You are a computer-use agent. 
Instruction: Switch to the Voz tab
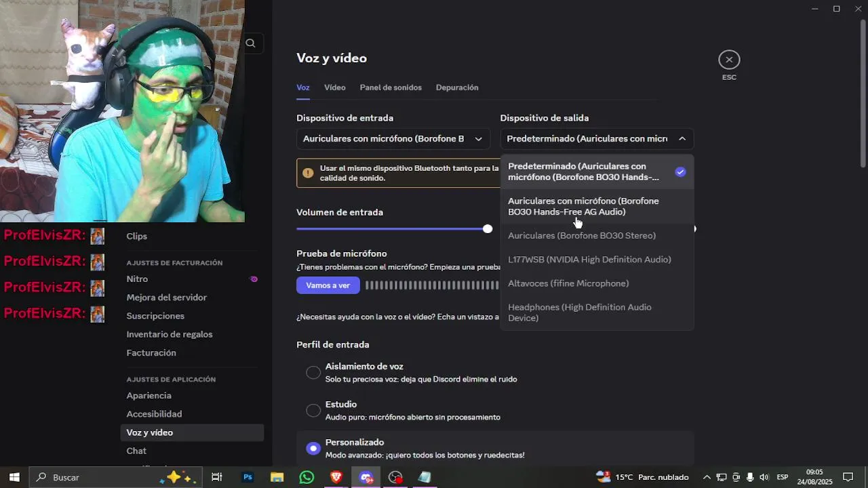pos(302,87)
